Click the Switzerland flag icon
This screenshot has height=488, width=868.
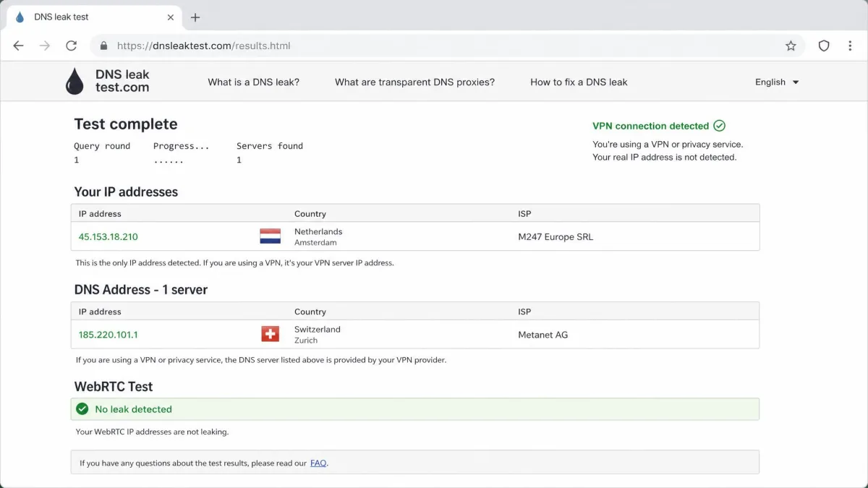(270, 334)
